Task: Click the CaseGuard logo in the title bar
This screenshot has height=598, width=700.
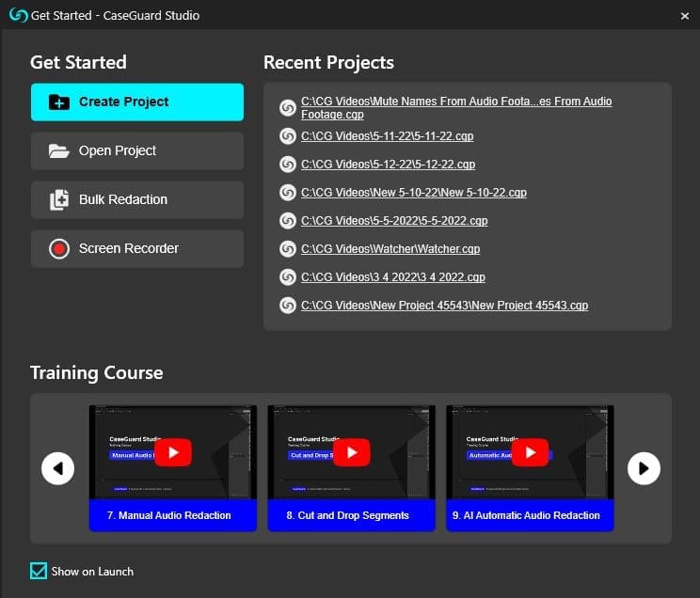Action: tap(18, 15)
